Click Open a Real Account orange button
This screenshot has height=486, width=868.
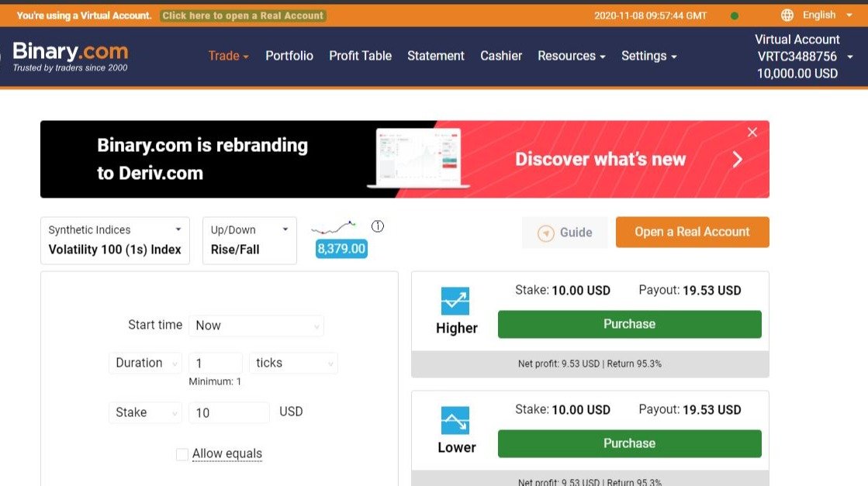pos(692,233)
